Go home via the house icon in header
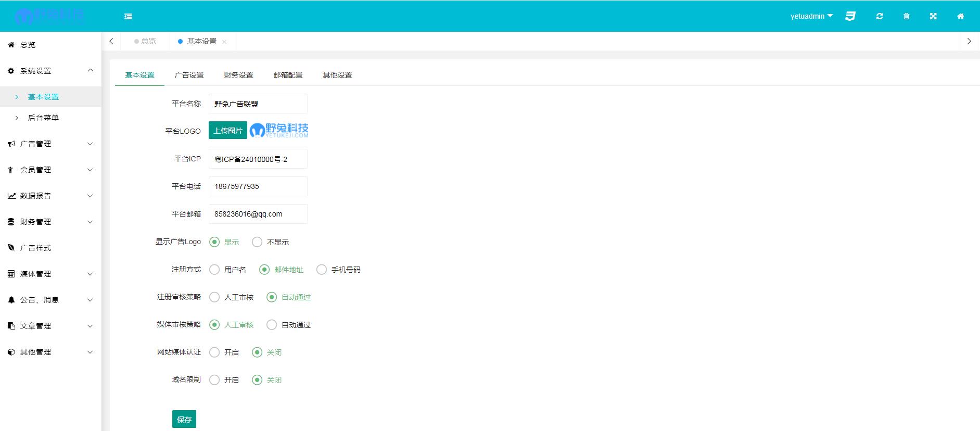 point(960,16)
